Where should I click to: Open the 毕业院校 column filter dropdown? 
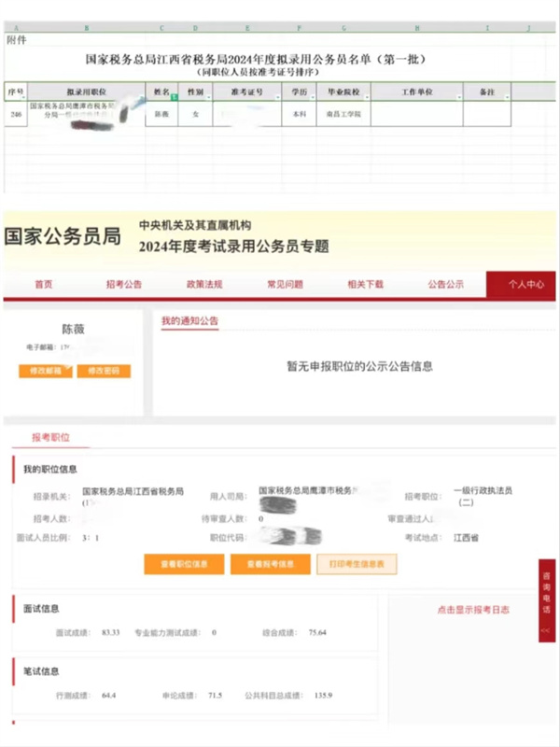(367, 97)
